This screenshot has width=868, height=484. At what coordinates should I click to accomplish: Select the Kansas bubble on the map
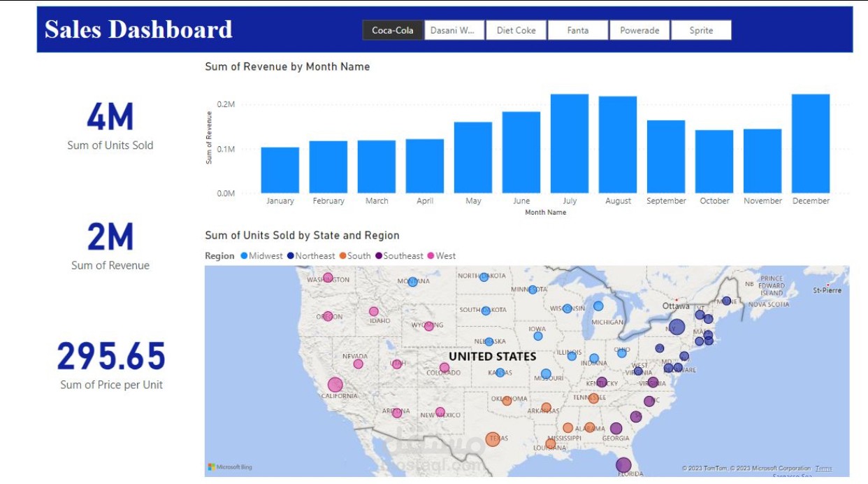(500, 373)
